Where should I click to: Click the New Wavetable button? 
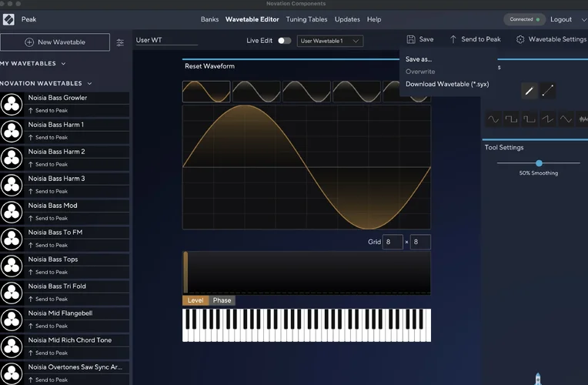pos(55,42)
